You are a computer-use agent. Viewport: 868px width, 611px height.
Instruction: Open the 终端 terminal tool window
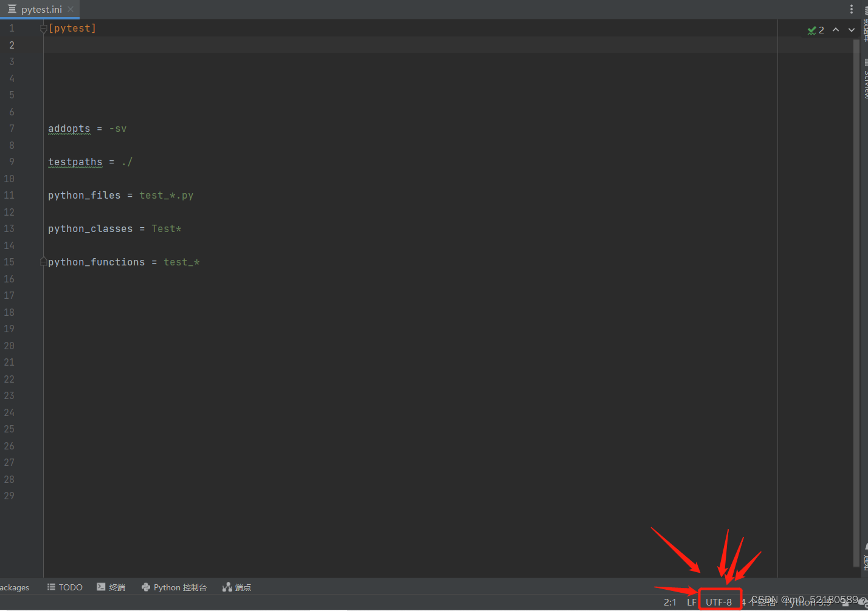(111, 587)
